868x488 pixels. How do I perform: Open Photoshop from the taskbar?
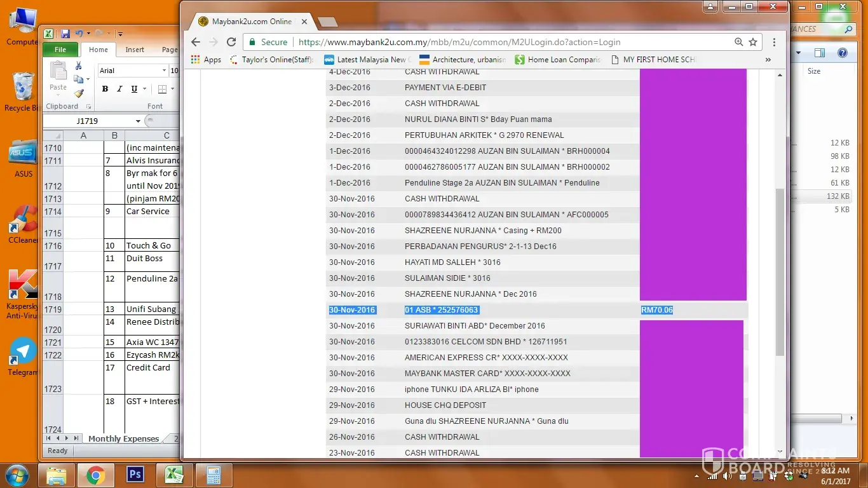point(135,475)
